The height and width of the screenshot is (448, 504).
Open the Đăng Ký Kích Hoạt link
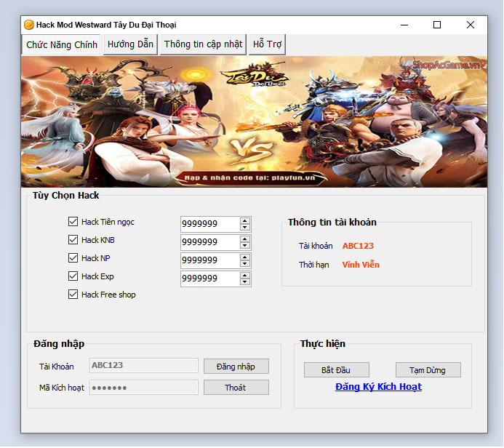378,387
